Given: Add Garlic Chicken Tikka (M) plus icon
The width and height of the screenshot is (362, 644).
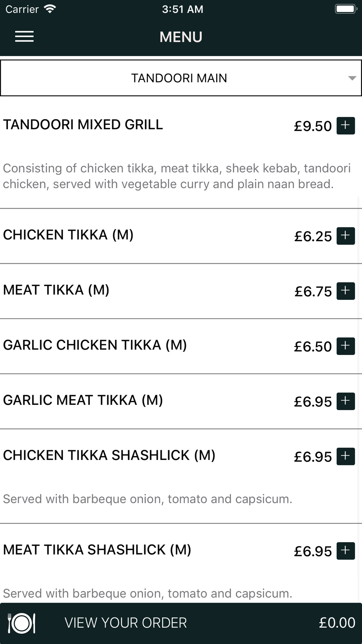Looking at the screenshot, I should pyautogui.click(x=346, y=346).
